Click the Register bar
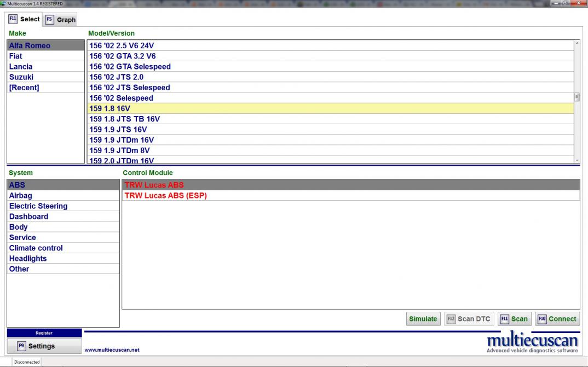 [x=44, y=333]
